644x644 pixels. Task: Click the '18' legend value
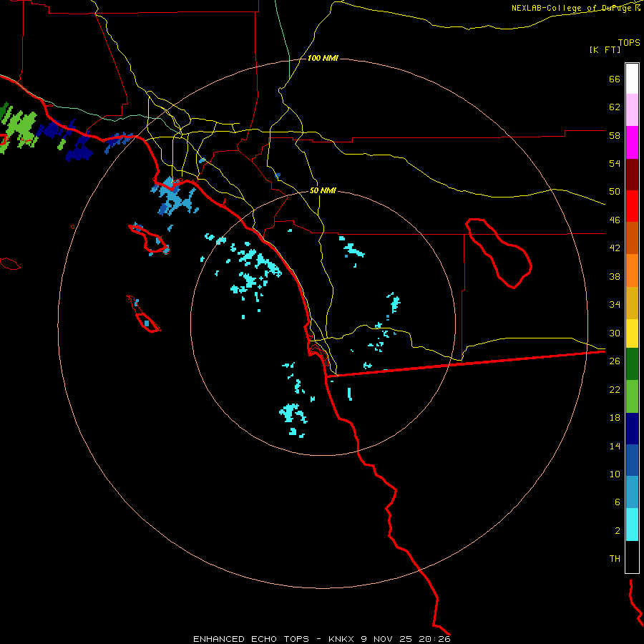coord(615,418)
